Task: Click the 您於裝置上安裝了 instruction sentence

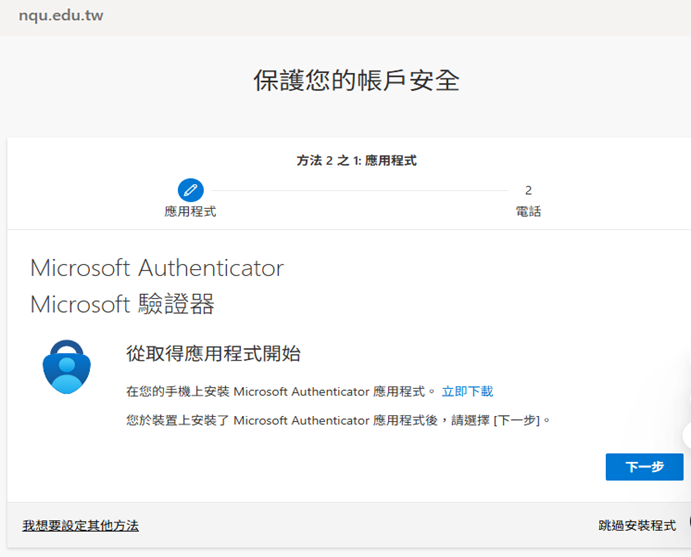Action: point(338,420)
